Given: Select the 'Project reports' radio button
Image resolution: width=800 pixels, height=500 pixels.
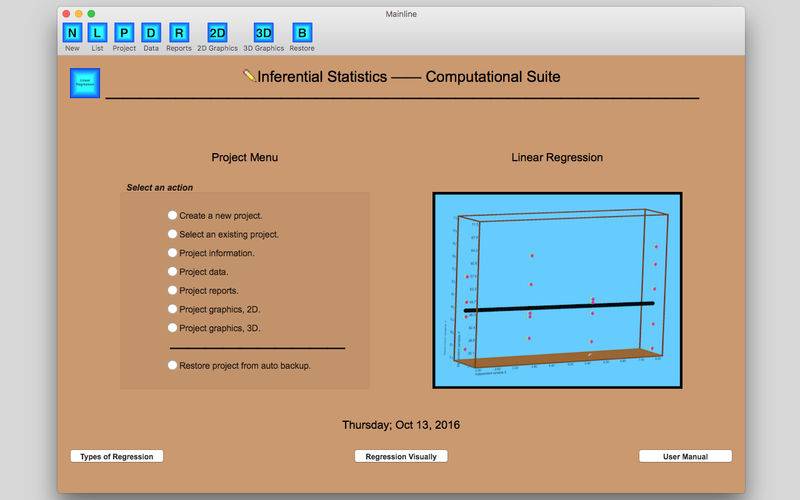Looking at the screenshot, I should point(173,290).
